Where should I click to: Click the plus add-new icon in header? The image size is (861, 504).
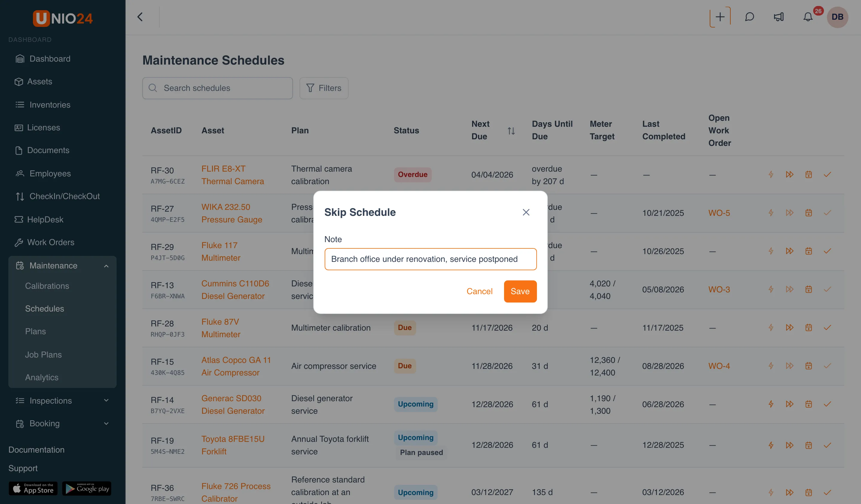(x=720, y=17)
